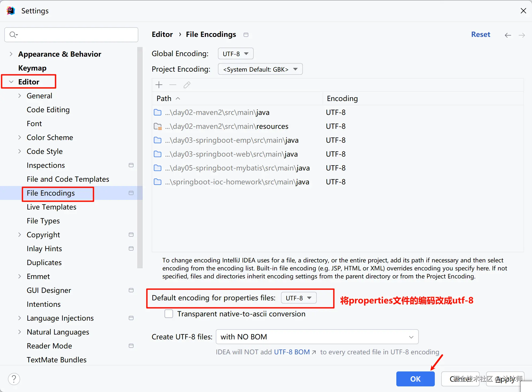The image size is (532, 392).
Task: Click project-level icon beside File Encodings title
Action: [x=246, y=35]
